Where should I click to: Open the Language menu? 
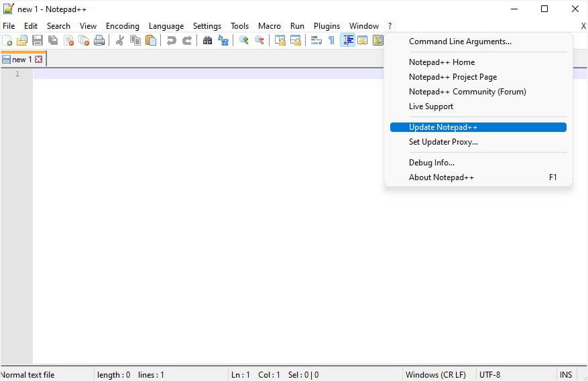click(x=166, y=26)
